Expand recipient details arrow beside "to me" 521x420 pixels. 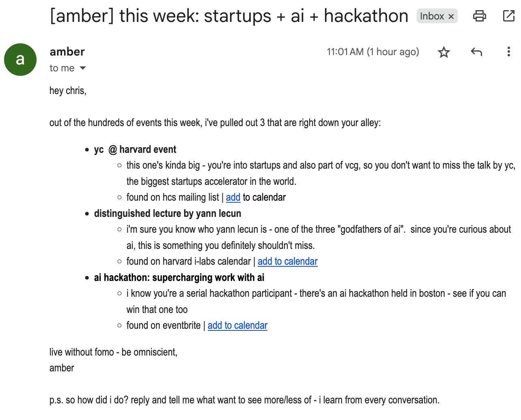[83, 68]
